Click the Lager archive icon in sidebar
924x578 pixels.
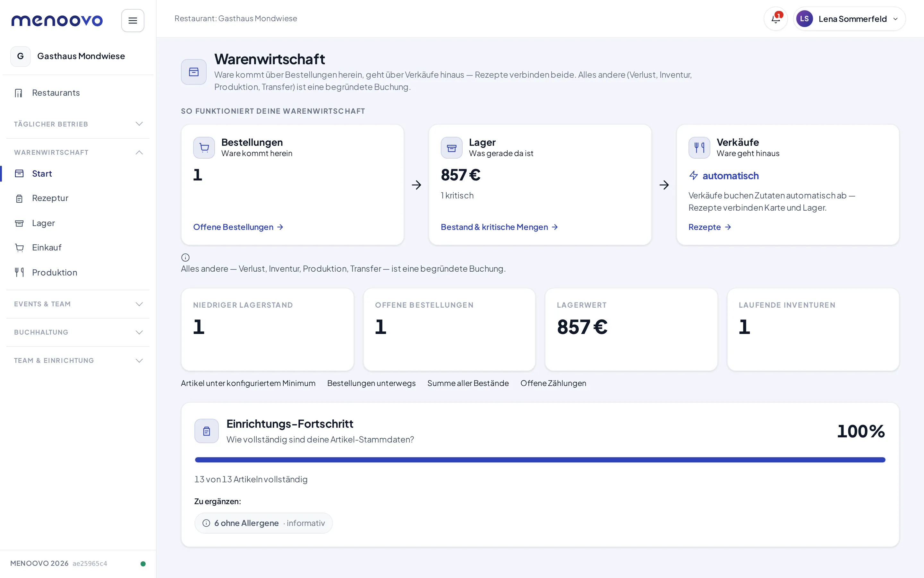pyautogui.click(x=19, y=223)
